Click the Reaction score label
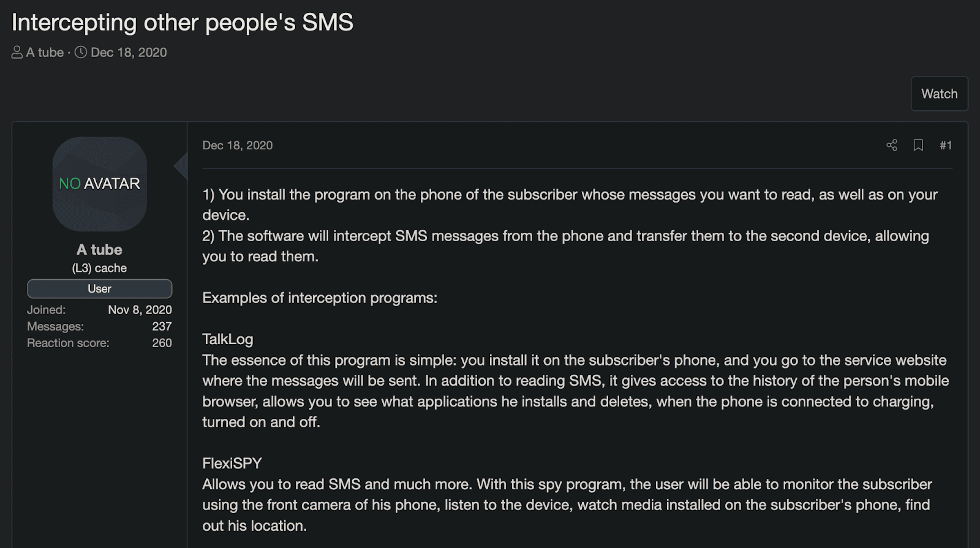 point(68,343)
